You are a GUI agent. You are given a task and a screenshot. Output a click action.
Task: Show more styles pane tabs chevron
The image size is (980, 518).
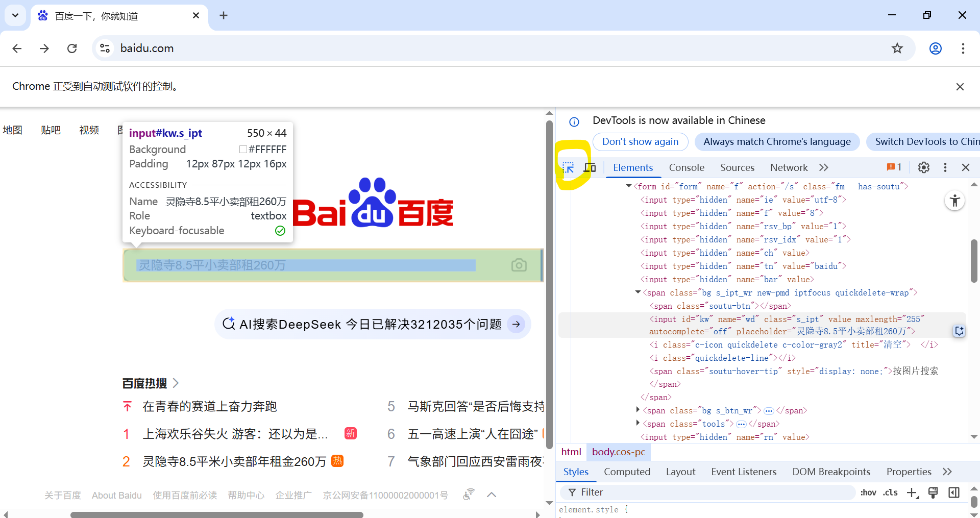[x=947, y=472]
